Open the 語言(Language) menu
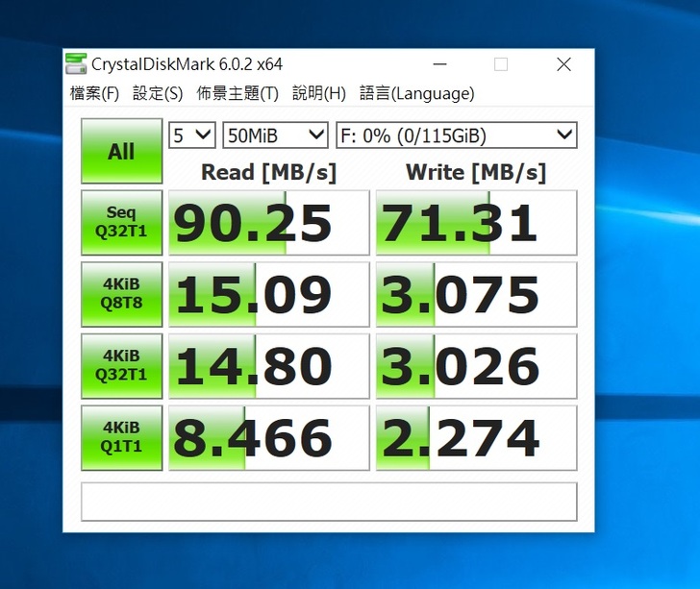The height and width of the screenshot is (589, 700). point(417,93)
